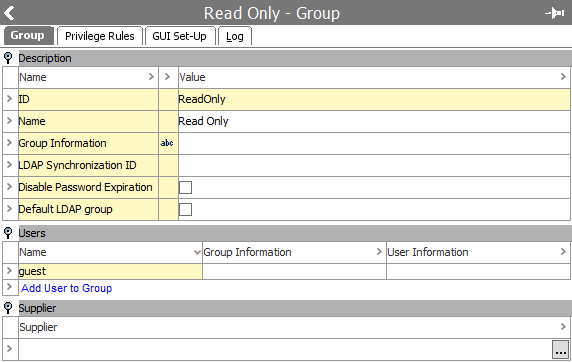Expand the ID row arrow
Screen dimensions: 572x362
(x=10, y=99)
